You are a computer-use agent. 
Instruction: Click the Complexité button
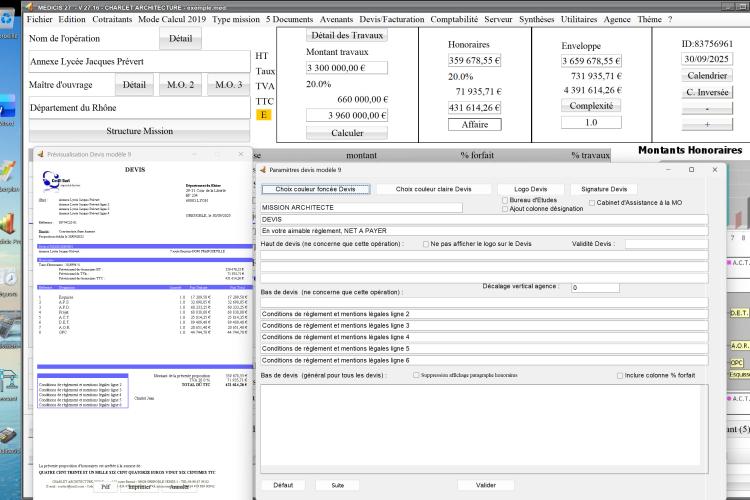[x=591, y=106]
